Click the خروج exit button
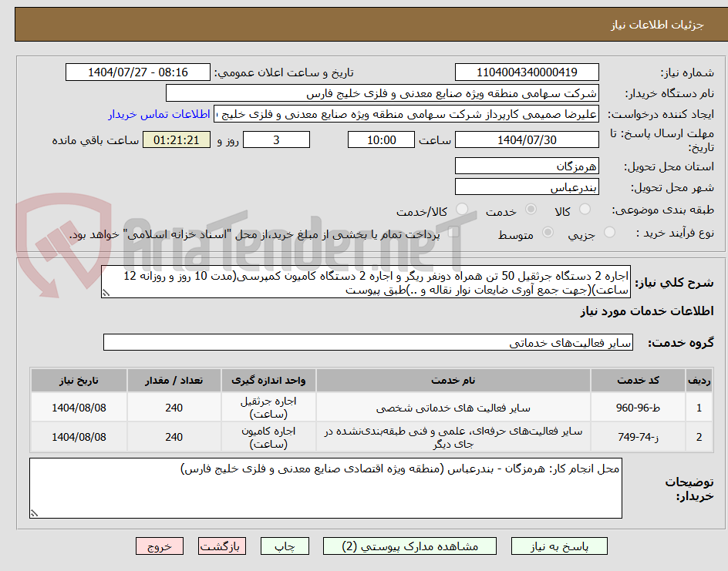Screen dimensions: 728x571 [x=159, y=546]
